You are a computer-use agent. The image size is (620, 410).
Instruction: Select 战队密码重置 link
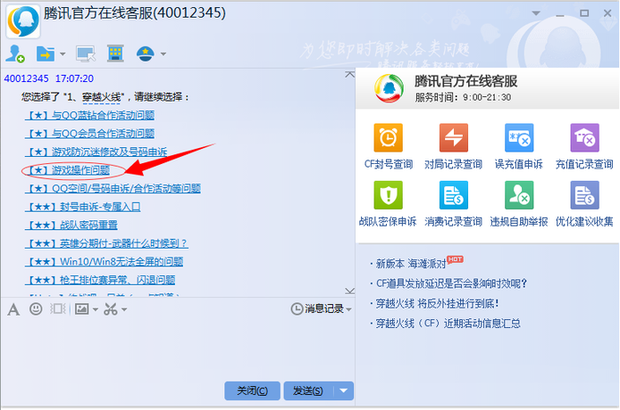72,225
